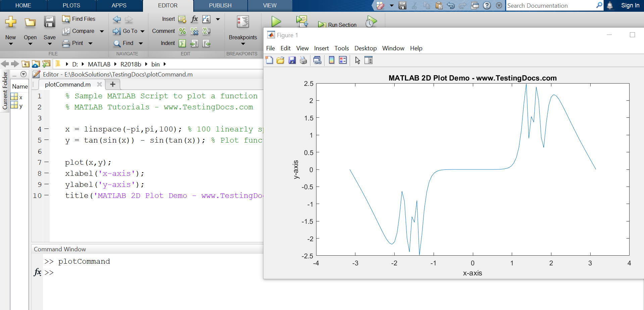The height and width of the screenshot is (310, 644).
Task: Click the Link Plot icon in the figure toolbar
Action: click(x=317, y=60)
